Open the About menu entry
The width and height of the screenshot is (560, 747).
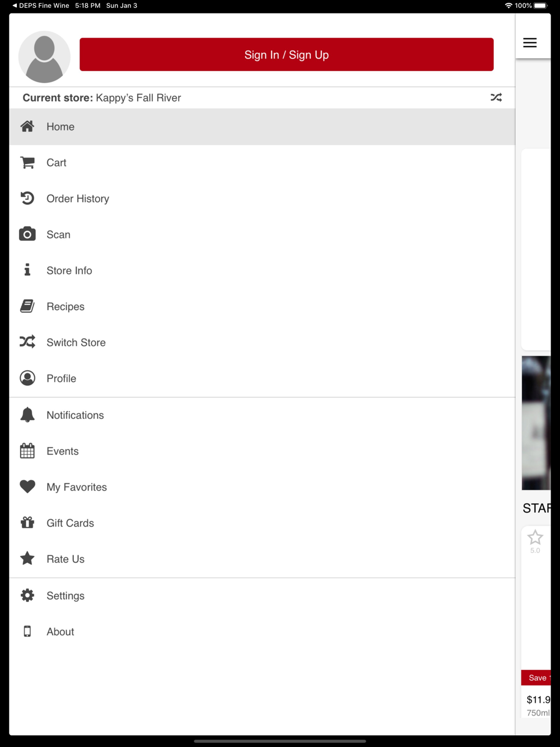[x=262, y=632]
